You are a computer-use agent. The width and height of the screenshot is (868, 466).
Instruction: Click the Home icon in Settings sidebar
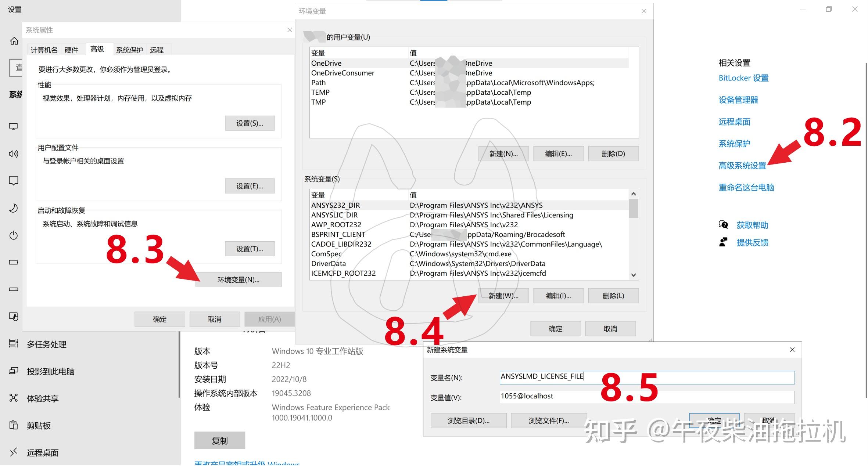(14, 41)
